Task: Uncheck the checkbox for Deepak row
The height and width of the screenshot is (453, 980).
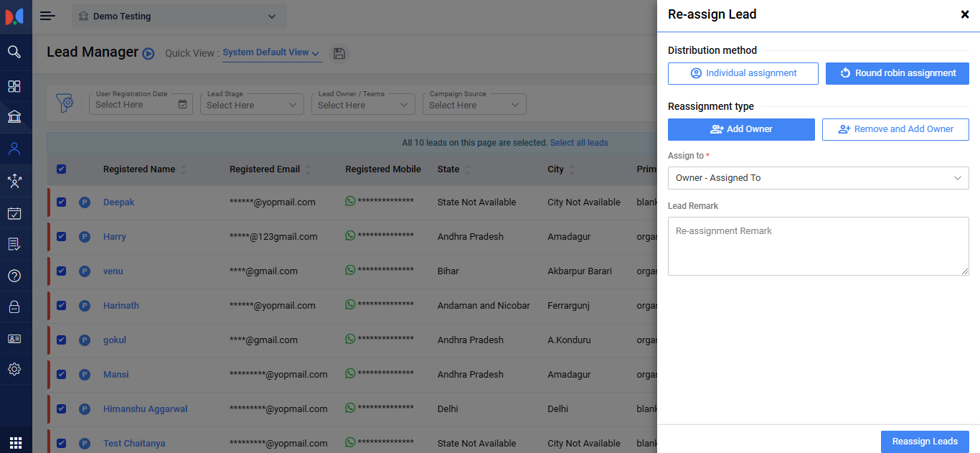Action: pos(61,202)
